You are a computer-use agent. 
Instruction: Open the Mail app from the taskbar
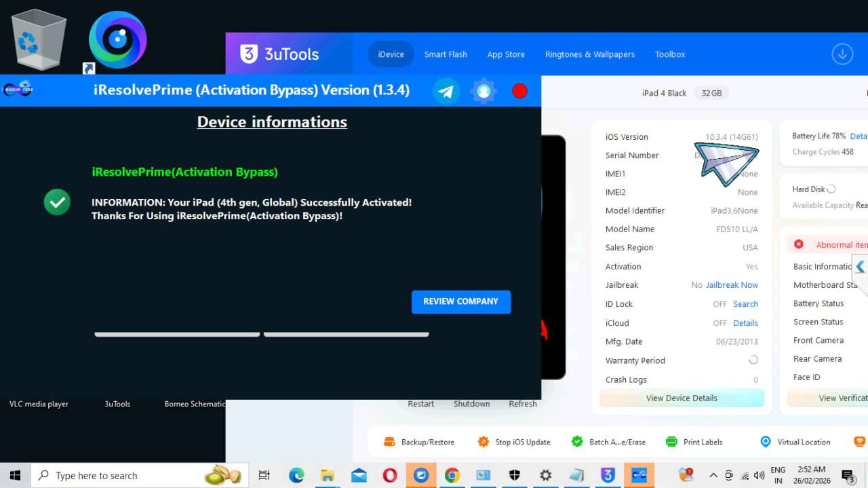tap(359, 475)
